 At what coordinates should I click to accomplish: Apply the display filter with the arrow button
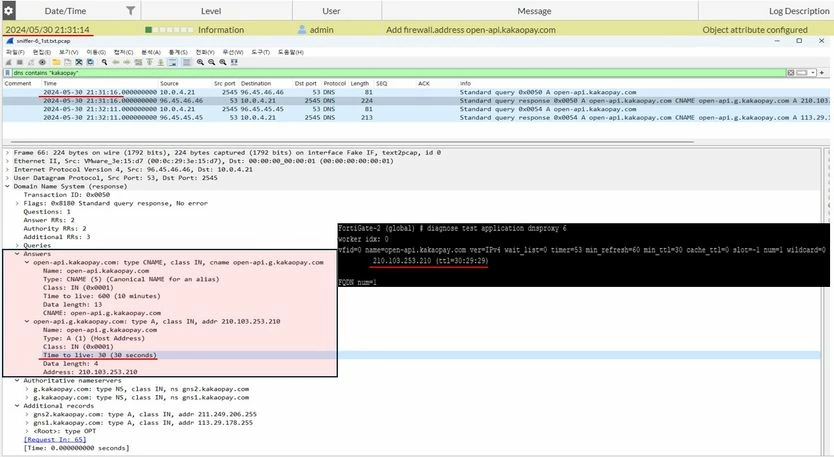(x=802, y=72)
